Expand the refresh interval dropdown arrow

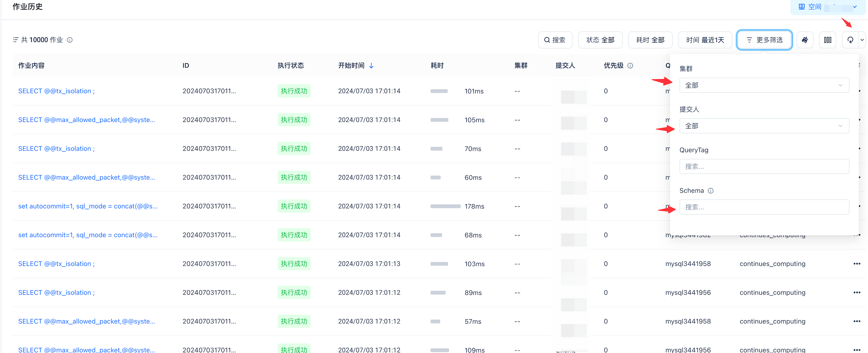(x=862, y=40)
